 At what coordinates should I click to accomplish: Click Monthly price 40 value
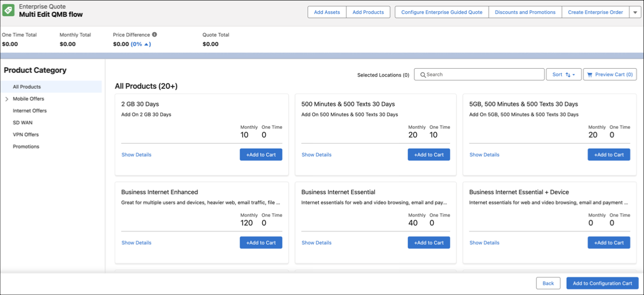413,223
